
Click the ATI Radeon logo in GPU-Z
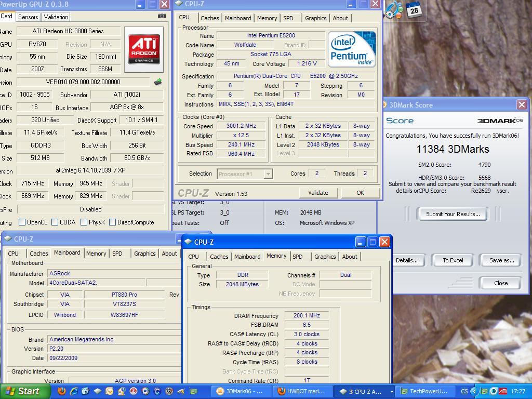tap(144, 49)
